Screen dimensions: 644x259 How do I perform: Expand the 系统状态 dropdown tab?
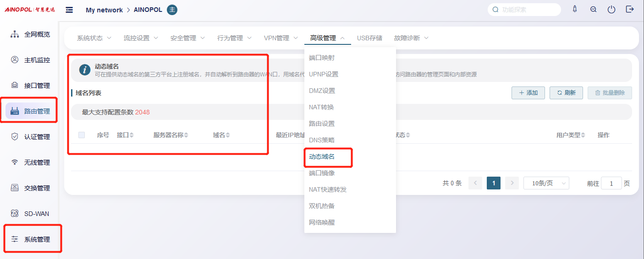[x=94, y=38]
